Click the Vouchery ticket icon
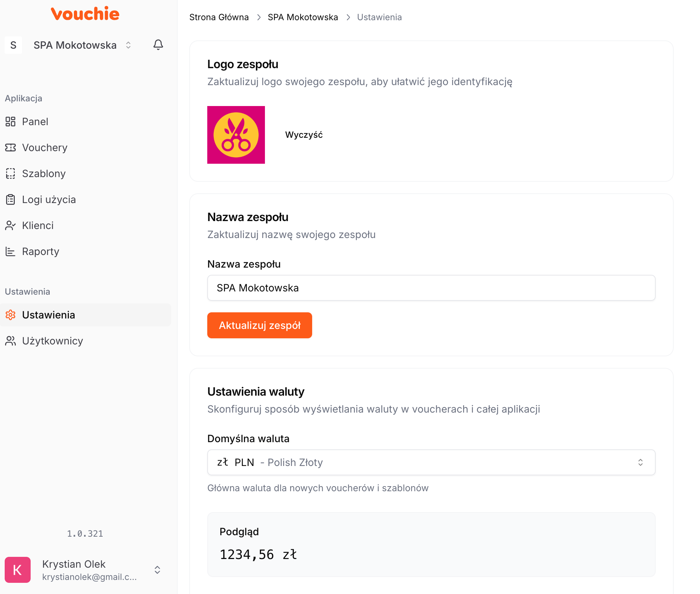Viewport: 700px width, 594px height. tap(10, 148)
